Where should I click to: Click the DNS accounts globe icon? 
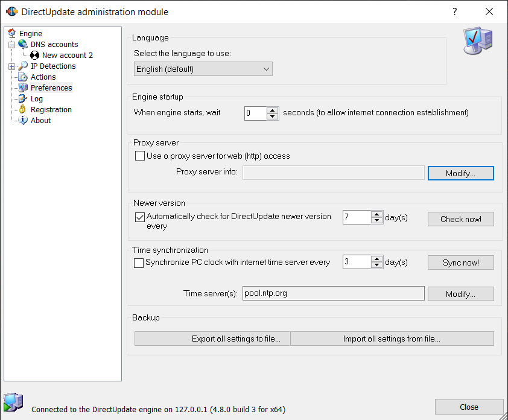point(23,44)
